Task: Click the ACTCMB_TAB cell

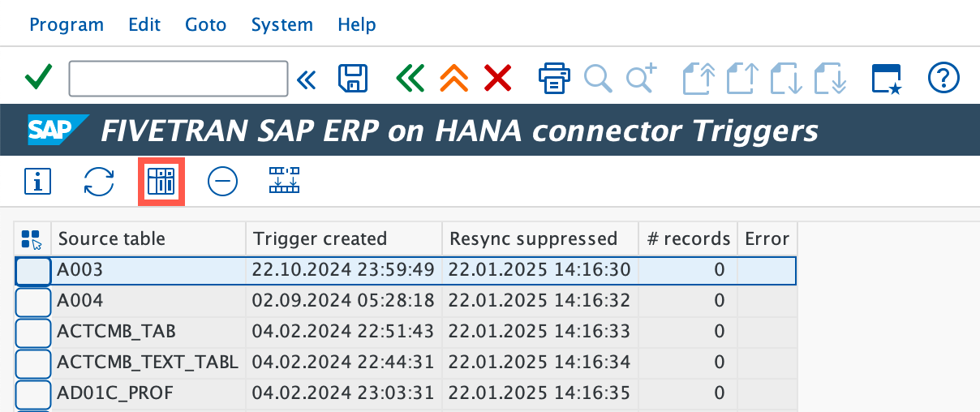Action: [x=148, y=332]
